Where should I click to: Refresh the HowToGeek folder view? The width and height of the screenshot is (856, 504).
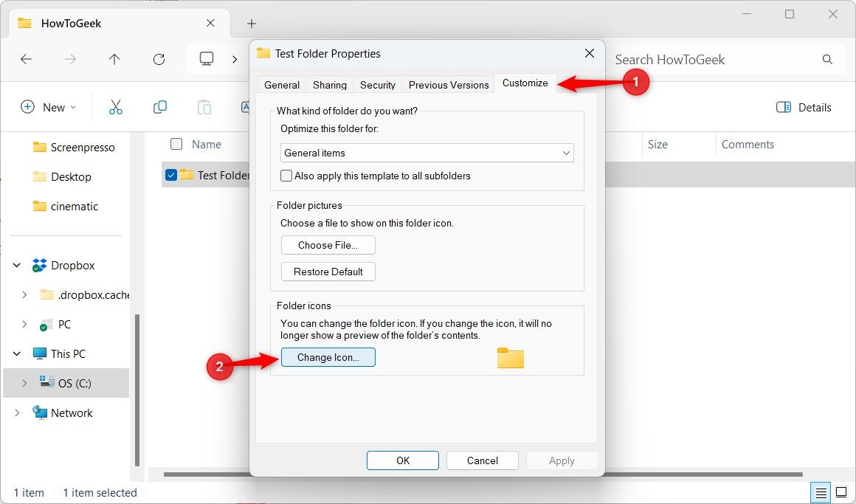[x=159, y=59]
